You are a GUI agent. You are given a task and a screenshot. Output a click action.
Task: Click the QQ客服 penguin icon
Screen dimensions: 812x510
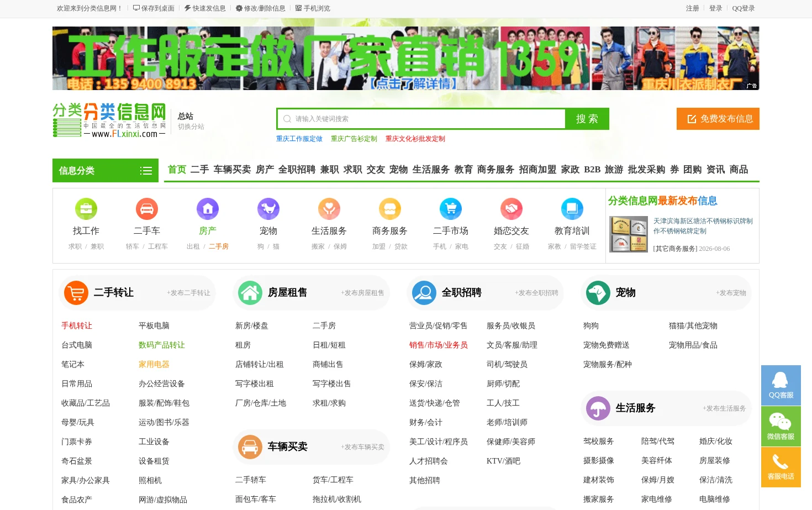click(x=781, y=385)
